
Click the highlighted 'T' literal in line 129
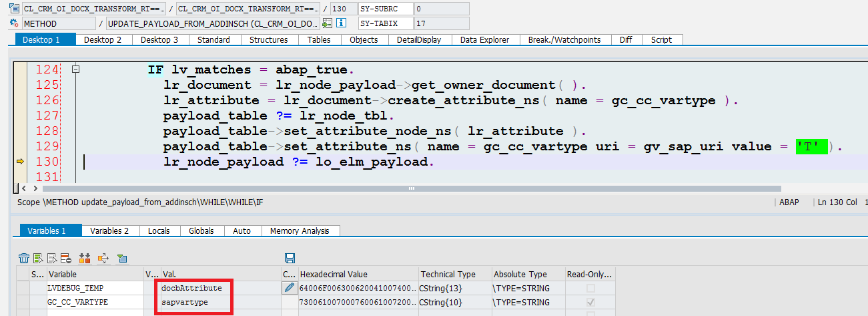pos(811,146)
